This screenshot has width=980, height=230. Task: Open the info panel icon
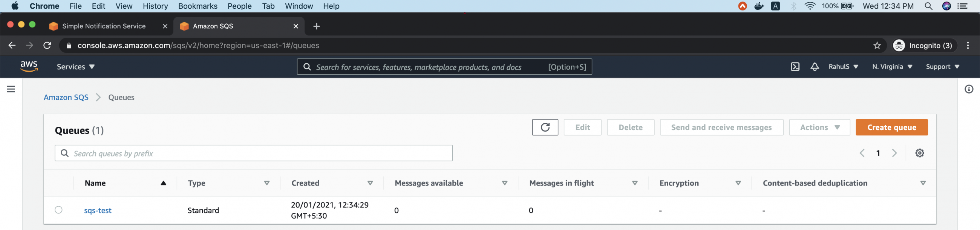point(968,89)
